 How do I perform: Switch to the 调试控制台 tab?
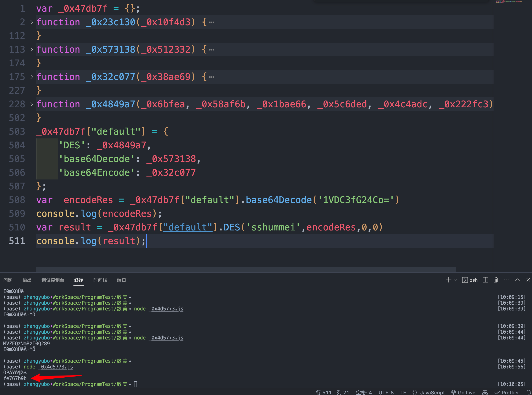[53, 280]
